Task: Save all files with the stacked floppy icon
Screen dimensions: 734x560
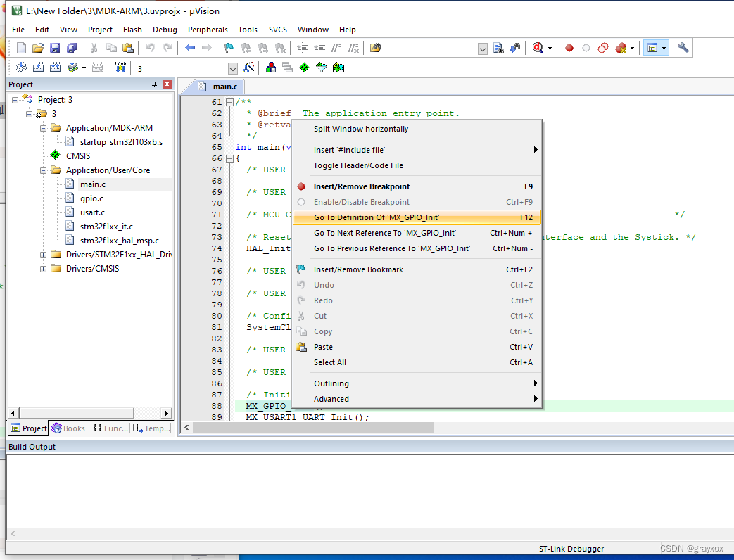Action: pyautogui.click(x=72, y=48)
